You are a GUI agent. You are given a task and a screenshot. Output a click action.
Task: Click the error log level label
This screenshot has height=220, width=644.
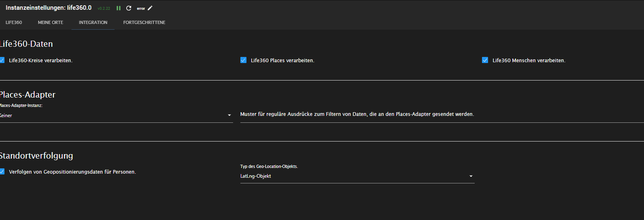[141, 9]
